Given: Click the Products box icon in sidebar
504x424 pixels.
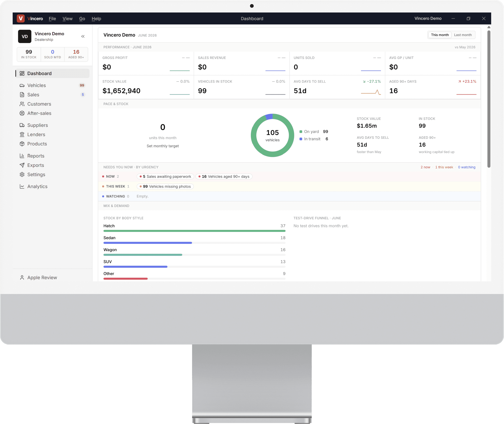Looking at the screenshot, I should (x=22, y=144).
